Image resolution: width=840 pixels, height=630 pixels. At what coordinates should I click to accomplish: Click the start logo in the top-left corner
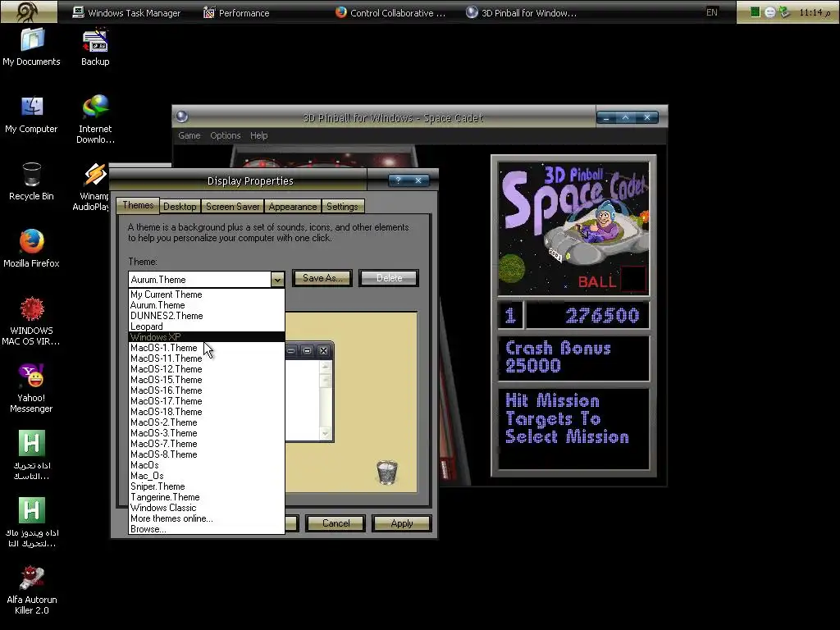[29, 11]
